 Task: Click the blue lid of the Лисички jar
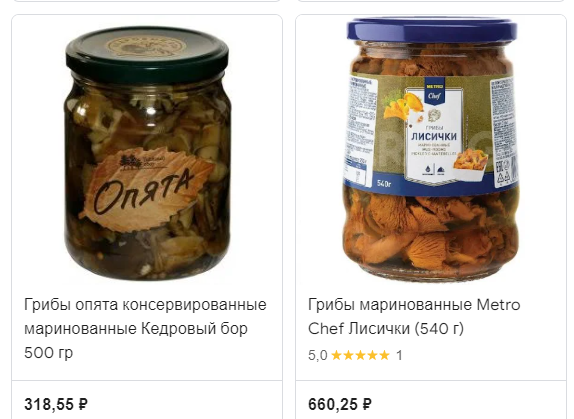point(432,30)
